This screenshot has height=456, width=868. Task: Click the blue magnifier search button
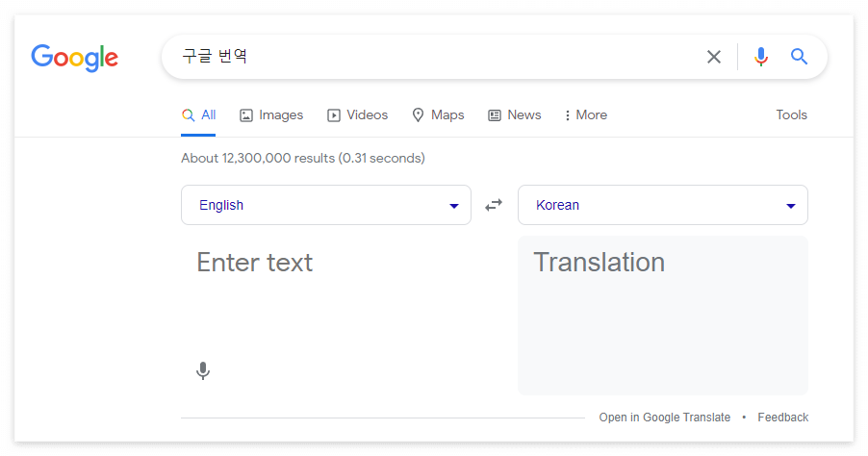pyautogui.click(x=799, y=57)
